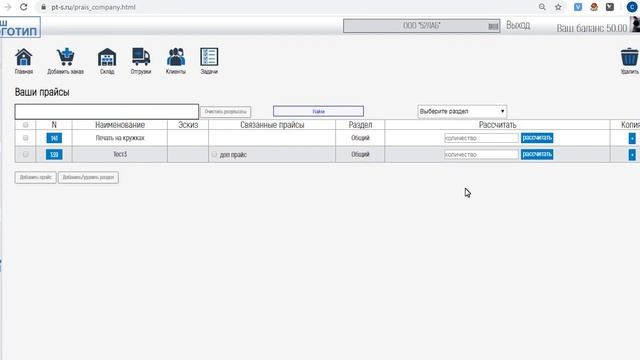Click the blue V browser extension icon
This screenshot has width=640, height=360.
(578, 7)
